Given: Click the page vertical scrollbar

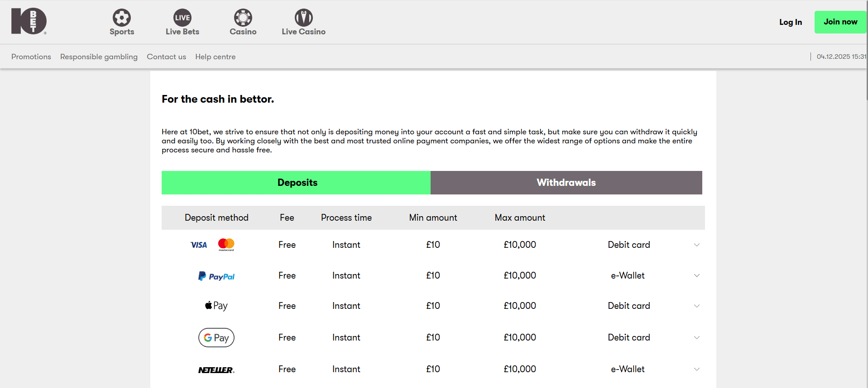Looking at the screenshot, I should click(867, 50).
